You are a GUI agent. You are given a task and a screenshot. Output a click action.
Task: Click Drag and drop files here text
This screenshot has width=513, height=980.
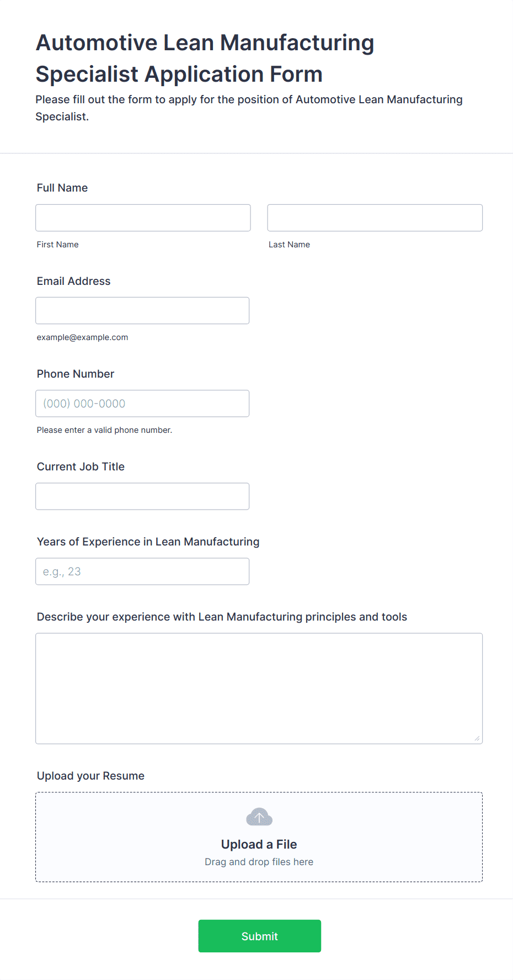click(259, 862)
